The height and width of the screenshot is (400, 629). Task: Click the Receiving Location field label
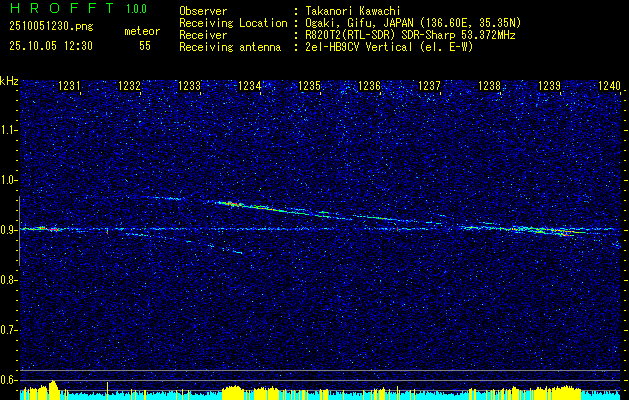pyautogui.click(x=233, y=23)
